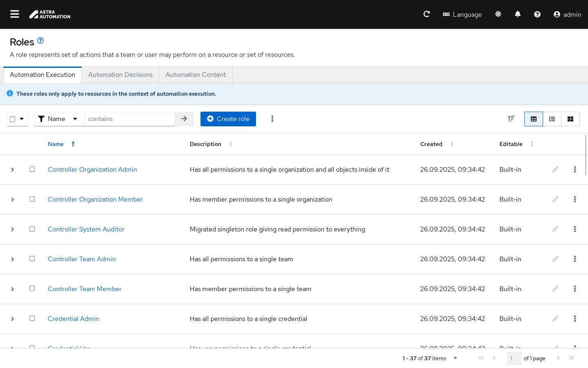Viewport: 588px width, 368px height.
Task: Expand the Controller Organization Member row
Action: coord(13,200)
